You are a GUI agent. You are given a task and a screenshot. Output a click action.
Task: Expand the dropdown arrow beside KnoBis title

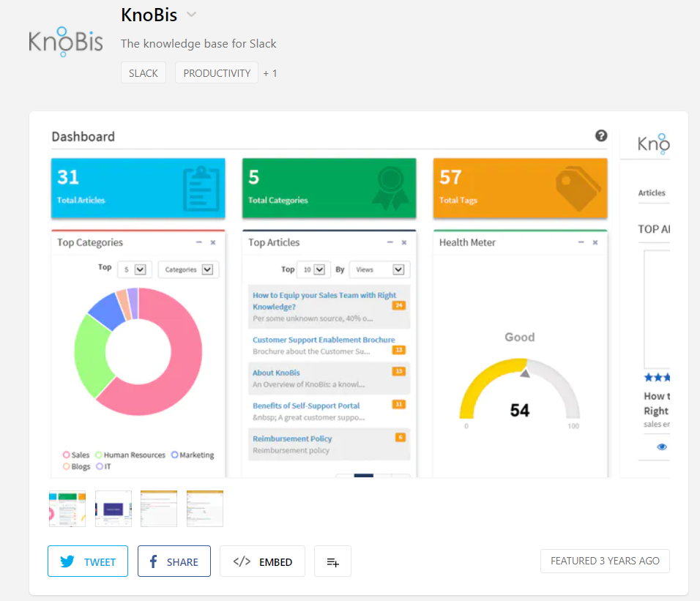point(191,15)
